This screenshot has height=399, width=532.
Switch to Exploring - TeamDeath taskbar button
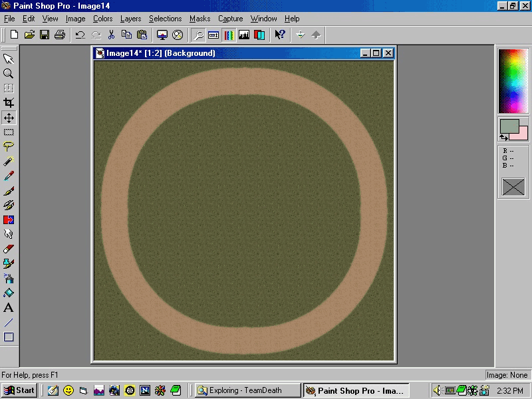[247, 390]
